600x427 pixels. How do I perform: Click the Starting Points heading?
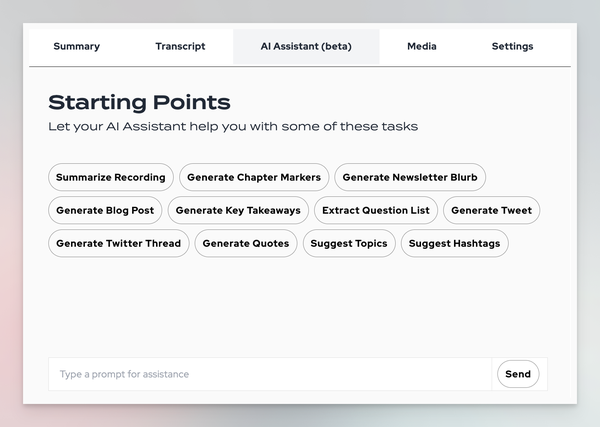pos(139,102)
